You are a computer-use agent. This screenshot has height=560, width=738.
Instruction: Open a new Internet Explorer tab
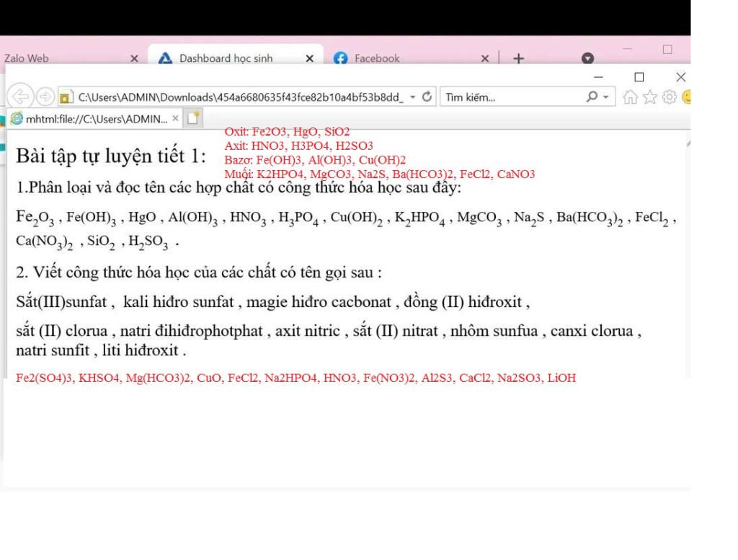[x=193, y=118]
